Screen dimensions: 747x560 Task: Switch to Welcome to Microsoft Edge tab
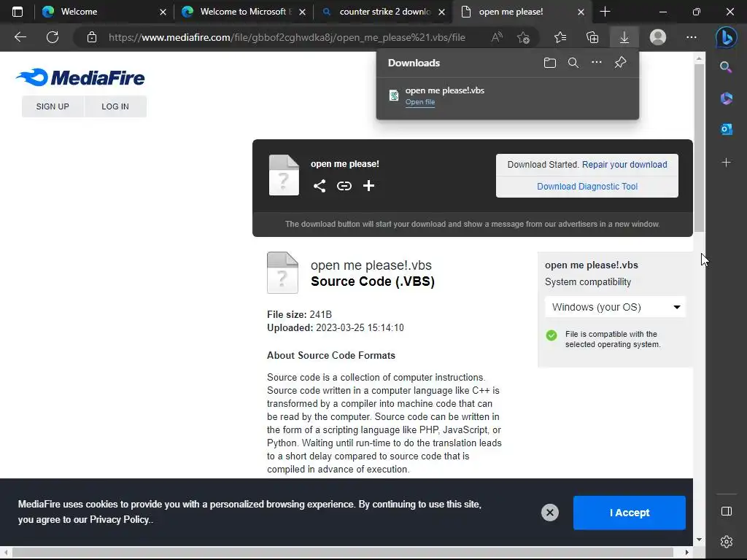pyautogui.click(x=243, y=12)
